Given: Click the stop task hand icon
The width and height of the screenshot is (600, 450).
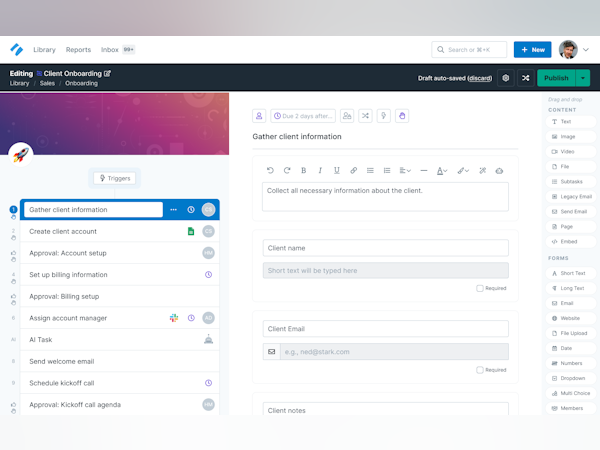Looking at the screenshot, I should click(402, 116).
